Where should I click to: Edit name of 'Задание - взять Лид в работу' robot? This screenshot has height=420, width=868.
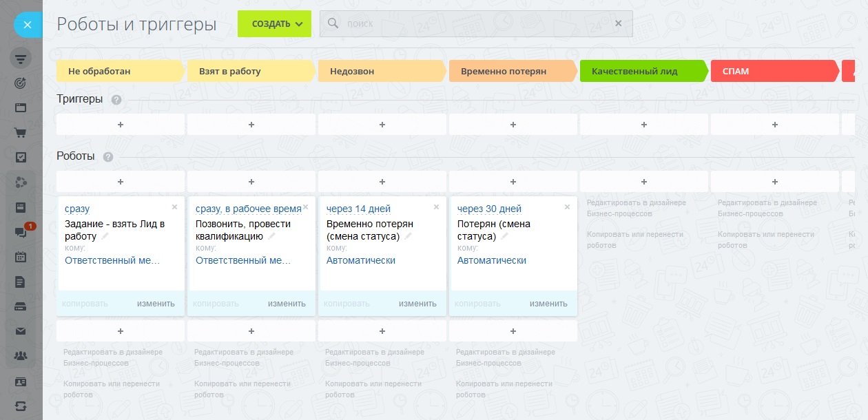(105, 236)
